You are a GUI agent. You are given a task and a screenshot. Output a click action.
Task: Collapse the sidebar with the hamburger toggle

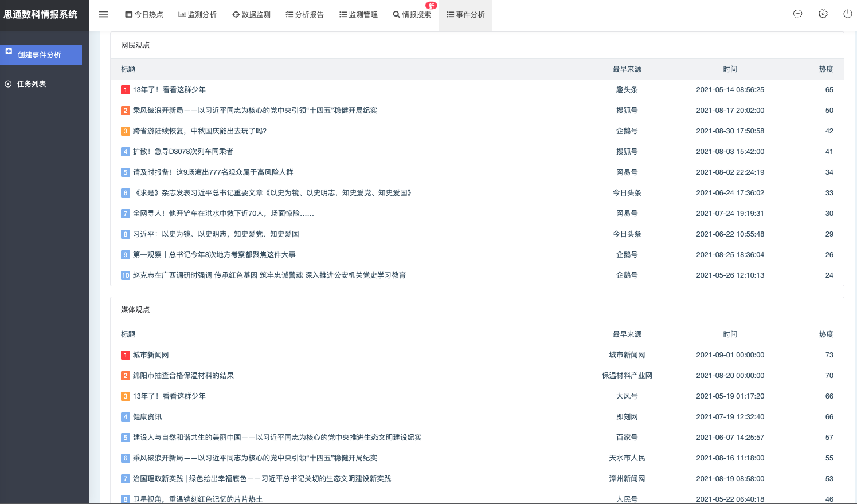coord(103,14)
